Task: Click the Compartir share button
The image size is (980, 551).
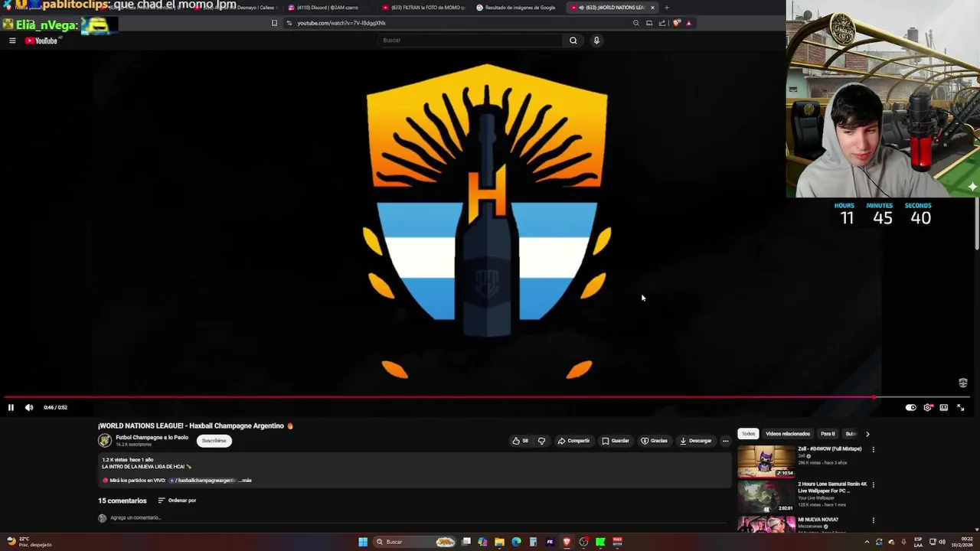Action: 573,441
